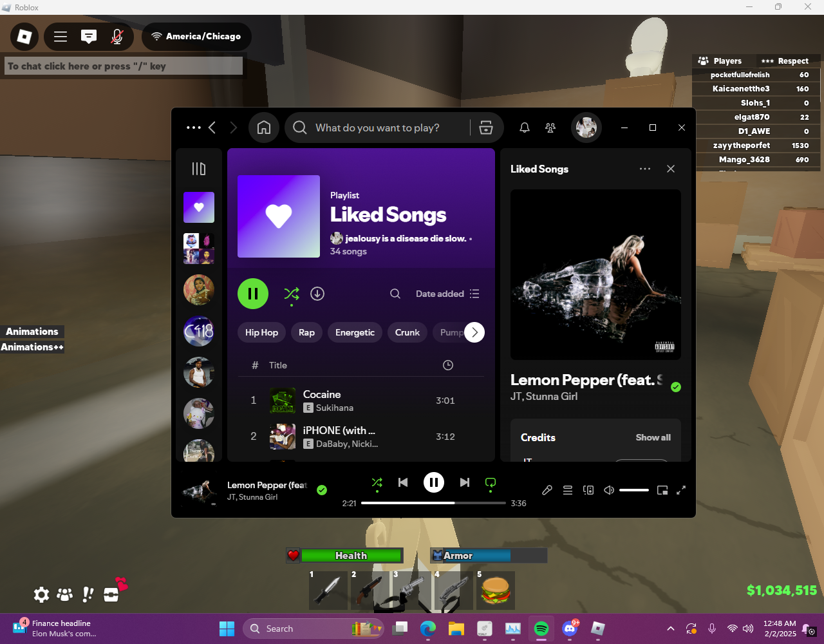This screenshot has height=644, width=824.
Task: Toggle Roblox chat window icon
Action: coord(89,37)
